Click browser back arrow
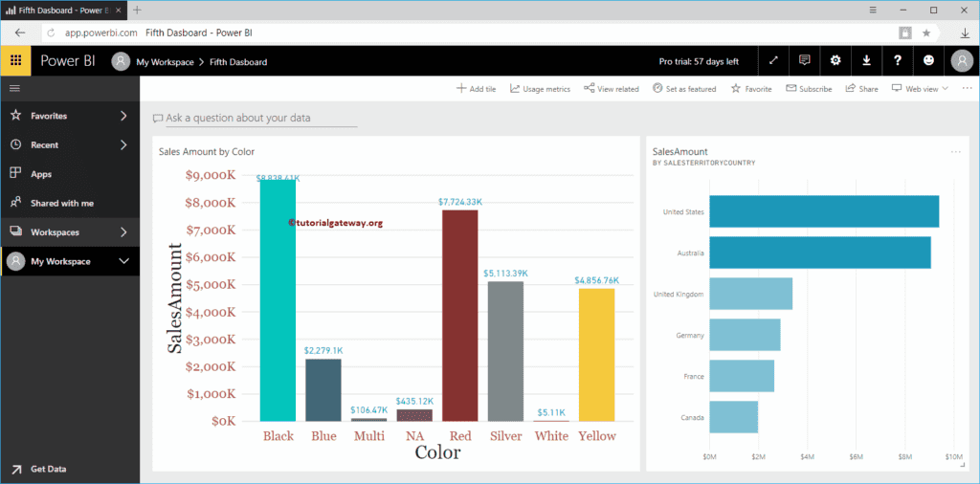Screen dimensions: 980x484 [x=20, y=33]
